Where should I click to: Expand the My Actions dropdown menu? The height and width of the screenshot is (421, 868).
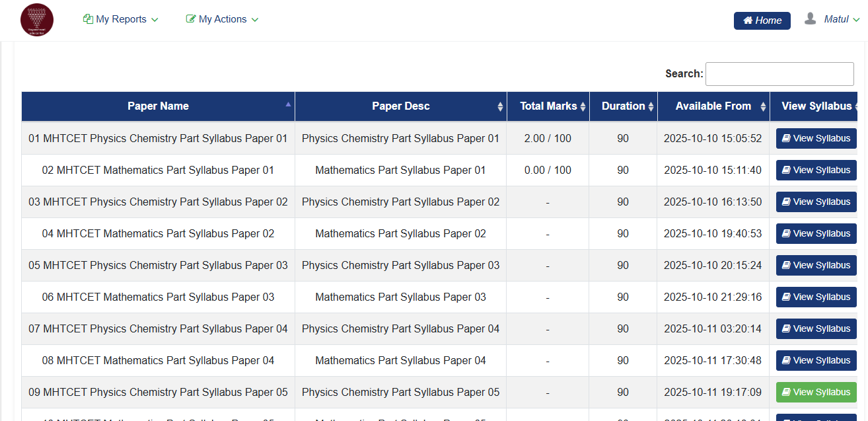click(223, 19)
